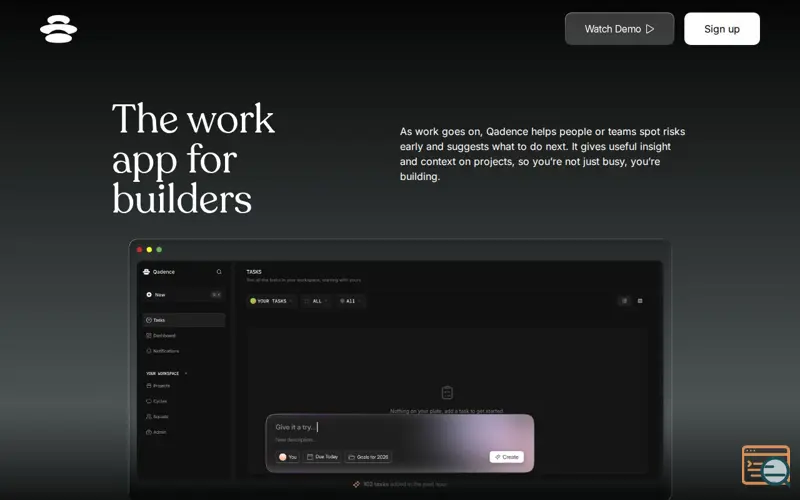
Task: Open the Your Tasks filter dropdown
Action: click(271, 301)
